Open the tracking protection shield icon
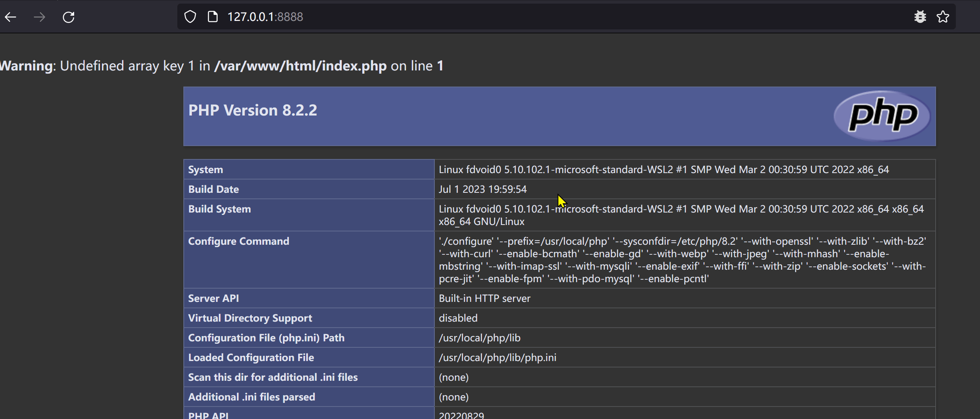The height and width of the screenshot is (419, 980). tap(190, 17)
